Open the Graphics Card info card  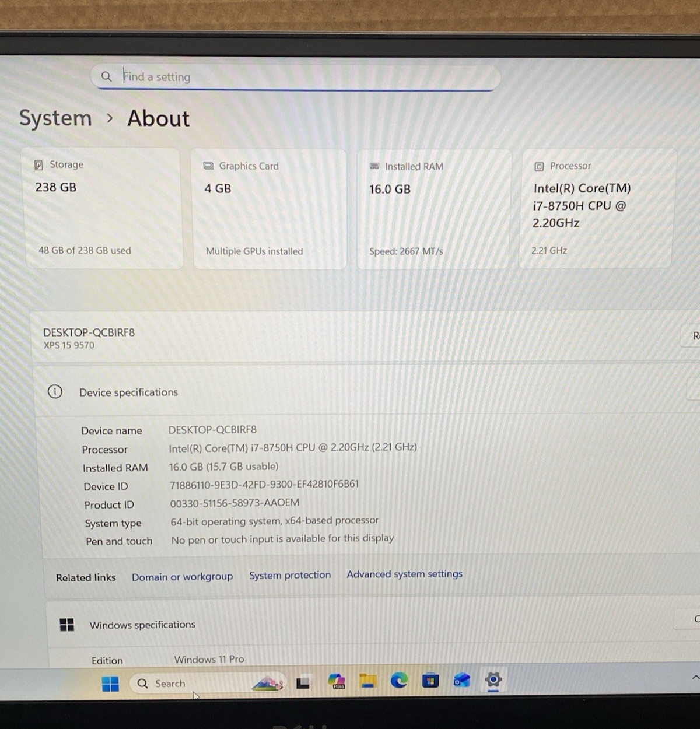pos(269,209)
